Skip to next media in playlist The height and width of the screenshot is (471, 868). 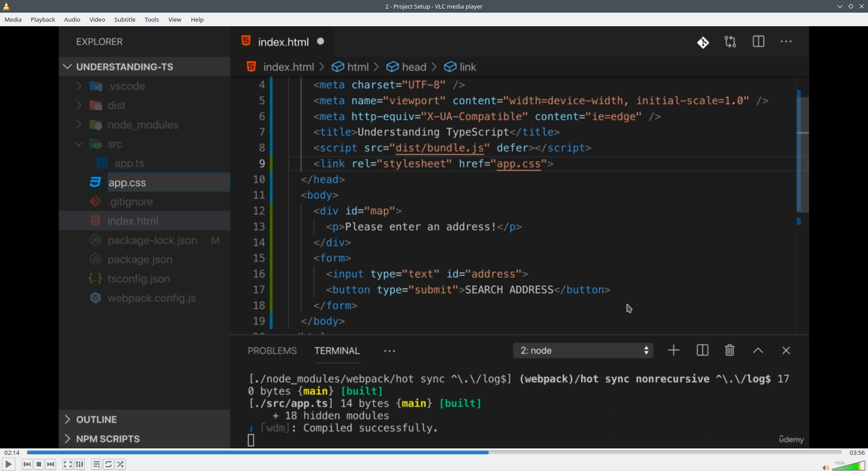click(x=51, y=464)
